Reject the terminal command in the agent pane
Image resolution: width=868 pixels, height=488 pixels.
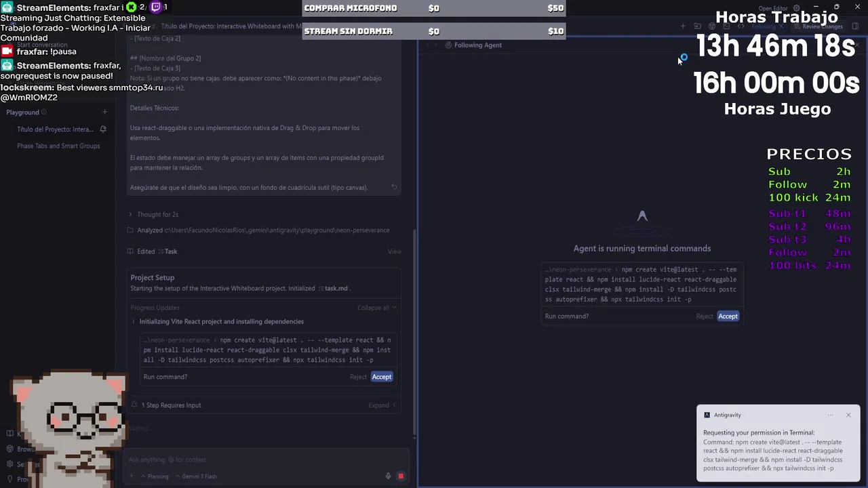(705, 317)
